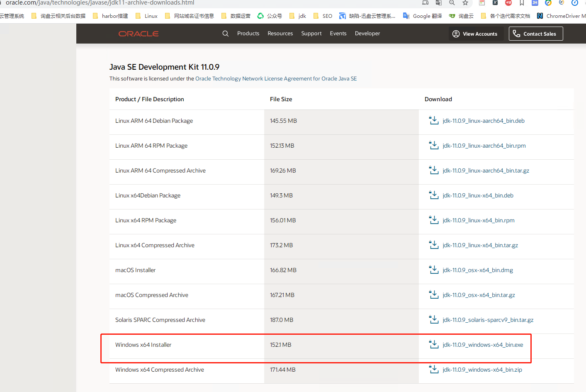
Task: Click the zoom magnifier icon in address bar
Action: tap(452, 3)
